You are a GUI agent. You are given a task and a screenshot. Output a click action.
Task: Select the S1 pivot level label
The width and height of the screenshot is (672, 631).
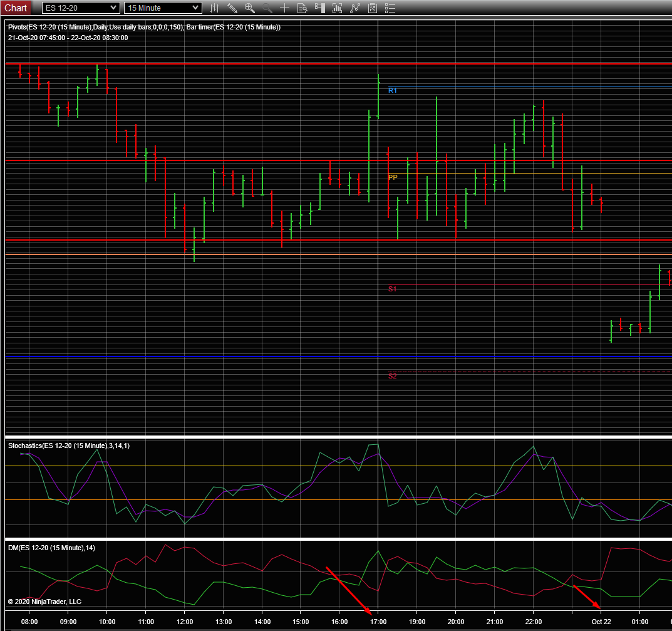pos(393,289)
